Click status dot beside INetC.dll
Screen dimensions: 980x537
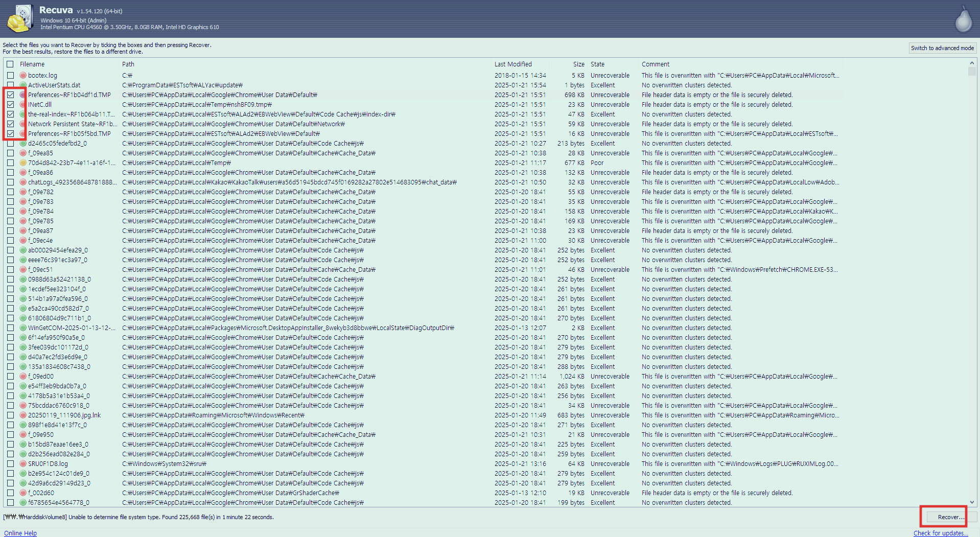pos(23,105)
